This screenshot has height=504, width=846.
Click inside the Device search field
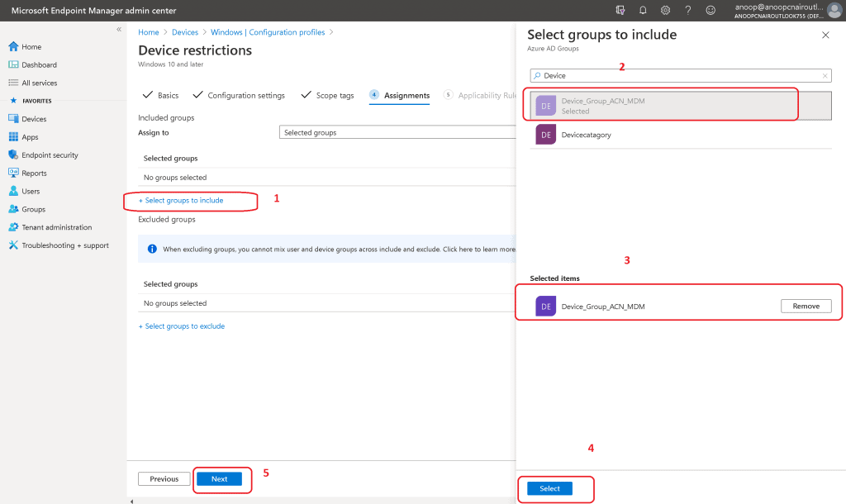[x=681, y=75]
